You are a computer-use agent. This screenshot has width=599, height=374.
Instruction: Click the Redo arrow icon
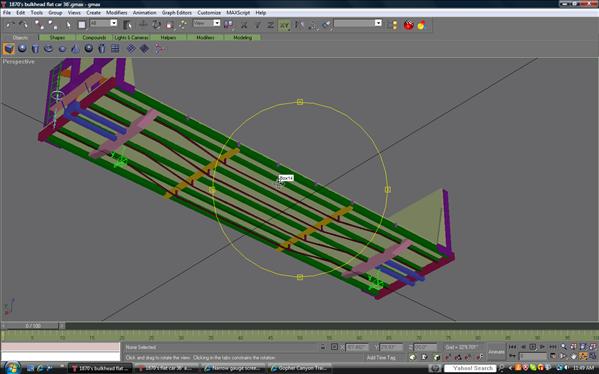23,25
